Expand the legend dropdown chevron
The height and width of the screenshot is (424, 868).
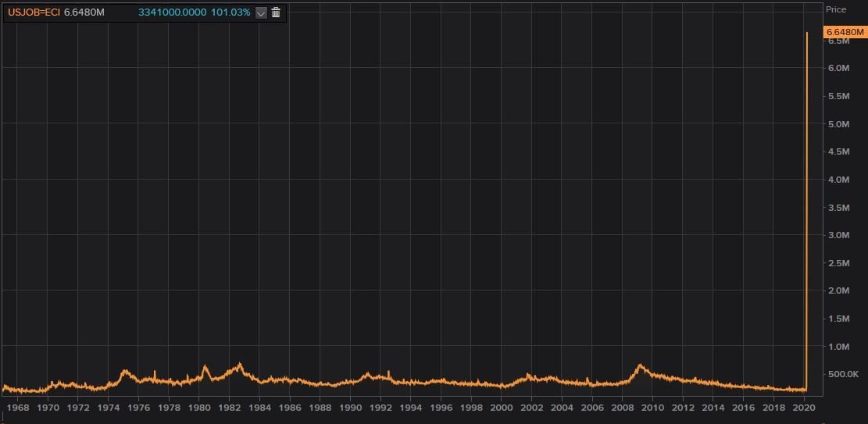(261, 12)
